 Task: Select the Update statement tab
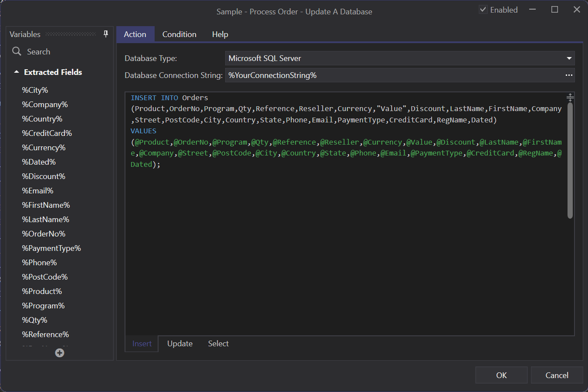pyautogui.click(x=180, y=344)
